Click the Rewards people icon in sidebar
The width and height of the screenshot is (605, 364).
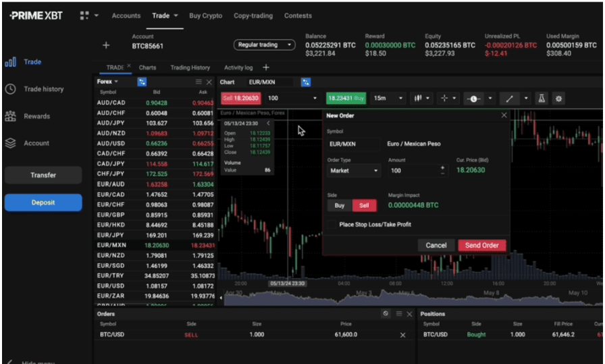tap(10, 116)
